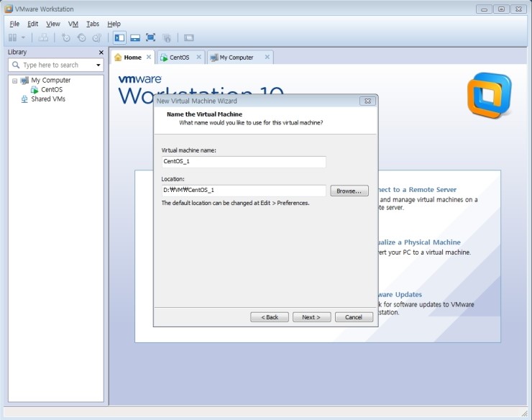Click Send Ctrl+Alt+Del toolbar icon
The height and width of the screenshot is (420, 532).
pyautogui.click(x=43, y=37)
